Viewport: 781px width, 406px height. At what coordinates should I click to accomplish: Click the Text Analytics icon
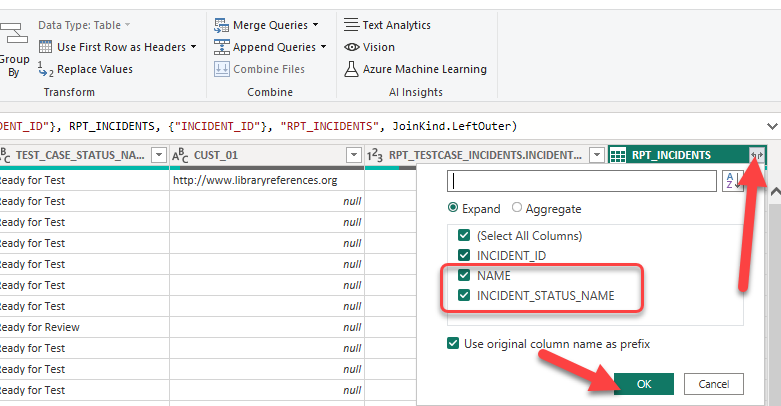tap(351, 25)
